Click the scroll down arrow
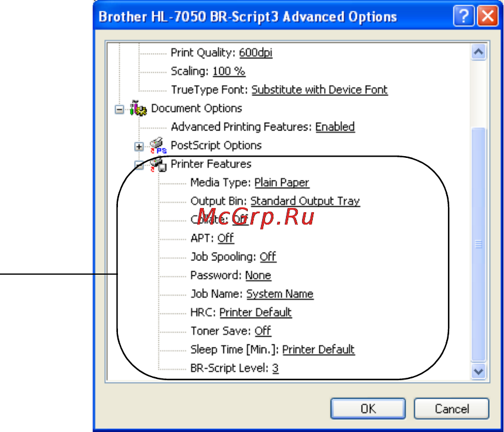The width and height of the screenshot is (504, 432). tap(478, 371)
